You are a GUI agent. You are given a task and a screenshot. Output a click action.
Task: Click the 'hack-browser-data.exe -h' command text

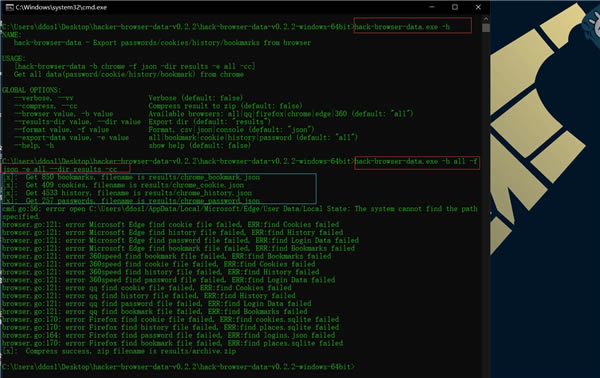[x=402, y=27]
